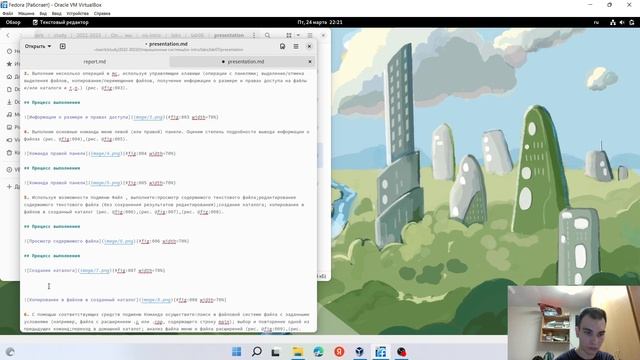Go back in the Files window behind

coord(8,36)
